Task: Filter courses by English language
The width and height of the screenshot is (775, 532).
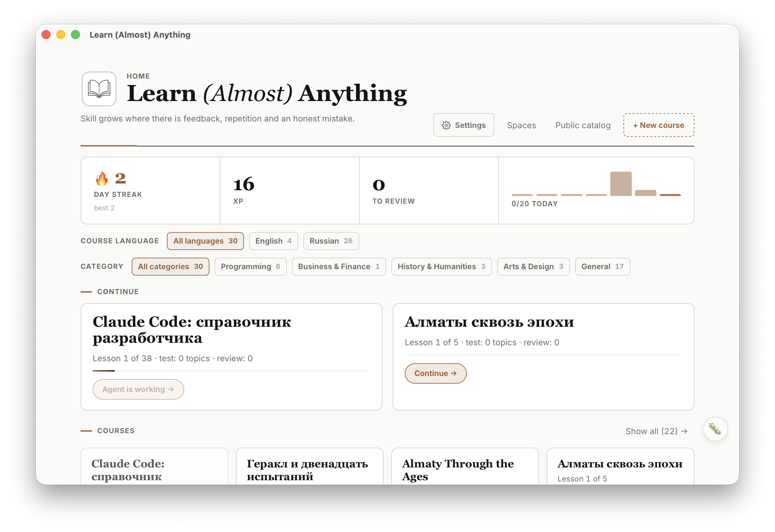Action: coord(273,241)
